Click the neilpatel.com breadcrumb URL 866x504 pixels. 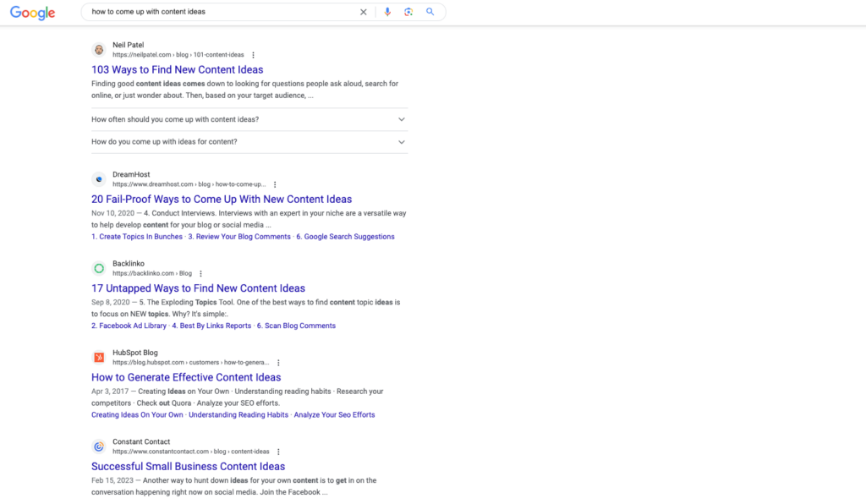[x=178, y=55]
